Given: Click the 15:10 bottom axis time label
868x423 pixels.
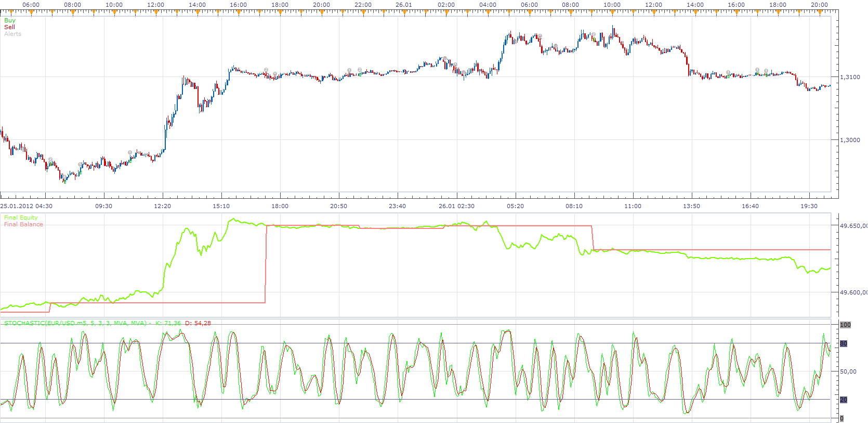Looking at the screenshot, I should tap(221, 206).
